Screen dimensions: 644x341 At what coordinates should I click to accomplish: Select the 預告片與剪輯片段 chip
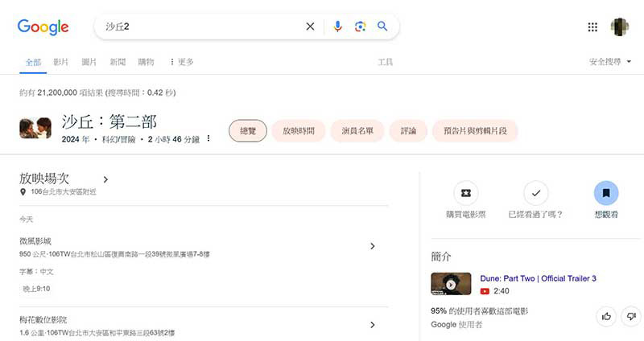coord(475,131)
